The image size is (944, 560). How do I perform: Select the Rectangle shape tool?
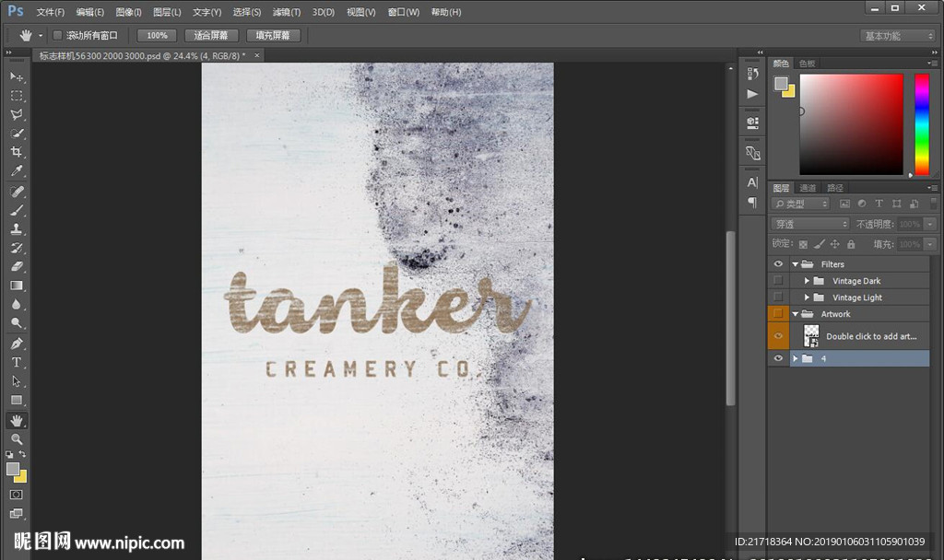tap(17, 400)
